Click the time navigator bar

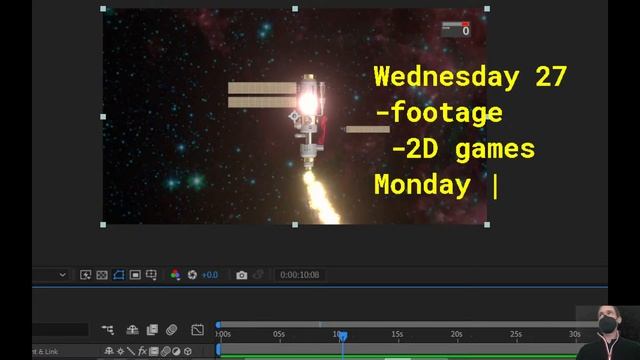pyautogui.click(x=408, y=324)
